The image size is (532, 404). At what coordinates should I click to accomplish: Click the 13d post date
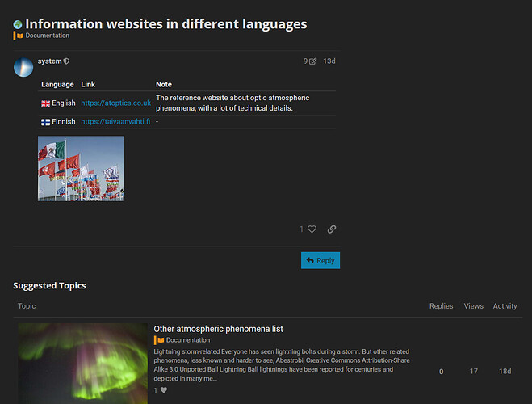(329, 61)
